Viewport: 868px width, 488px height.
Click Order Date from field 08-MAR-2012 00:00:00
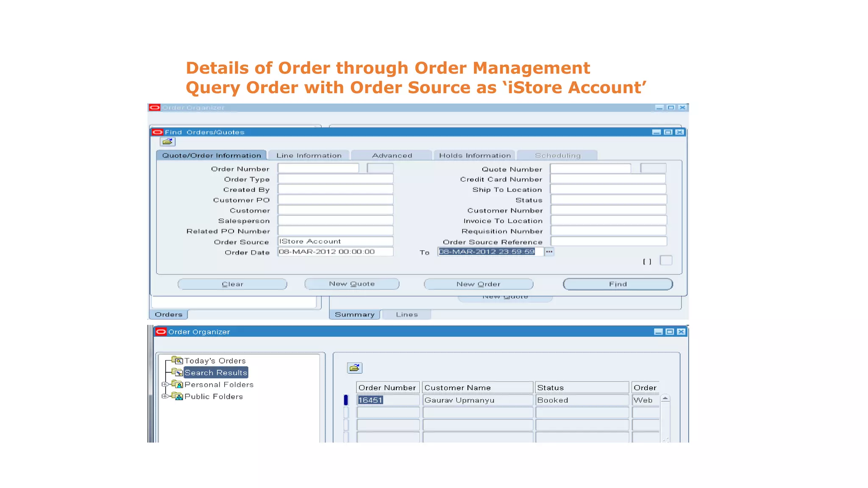(336, 252)
